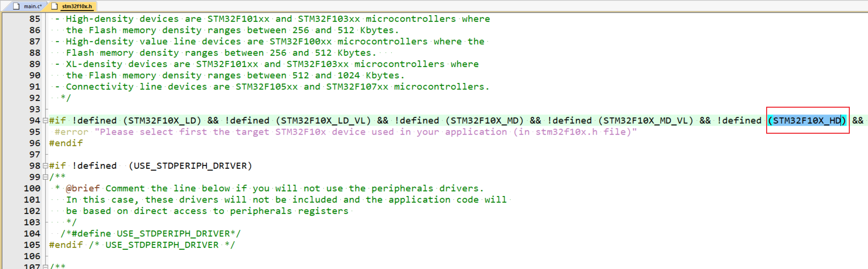Click '/*#define USE_STDPERIPH_DRIVER*/' on line 104
The image size is (868, 269).
pos(151,233)
